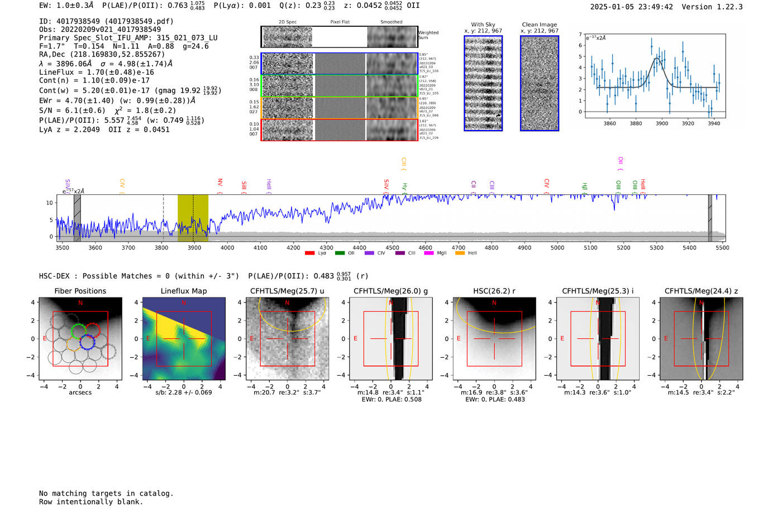Select the orange-bordered fiber spectrum row
This screenshot has width=782, height=532.
[x=339, y=108]
